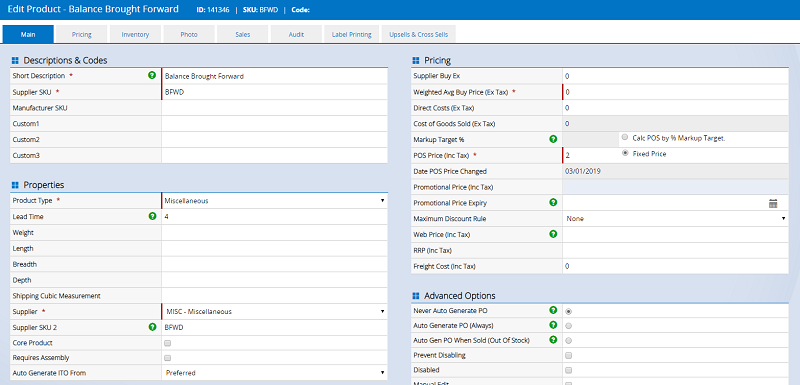The image size is (800, 385).
Task: Click the Weight input field
Action: click(x=274, y=233)
